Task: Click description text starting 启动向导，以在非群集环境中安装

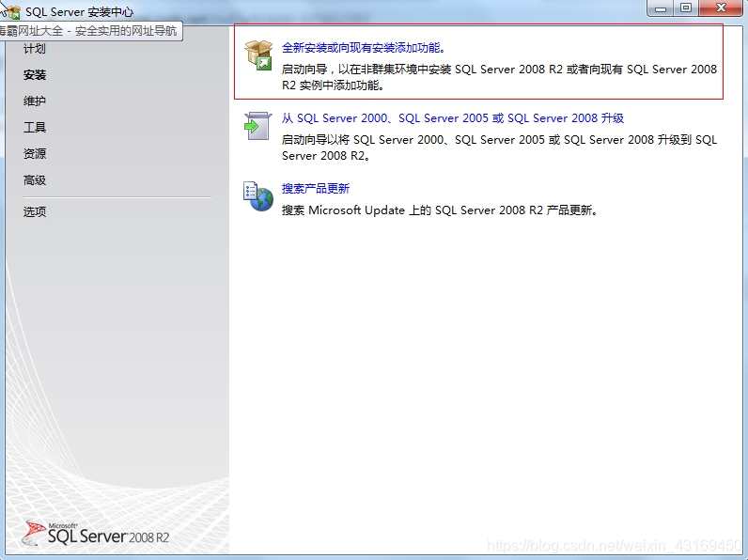Action: 499,77
